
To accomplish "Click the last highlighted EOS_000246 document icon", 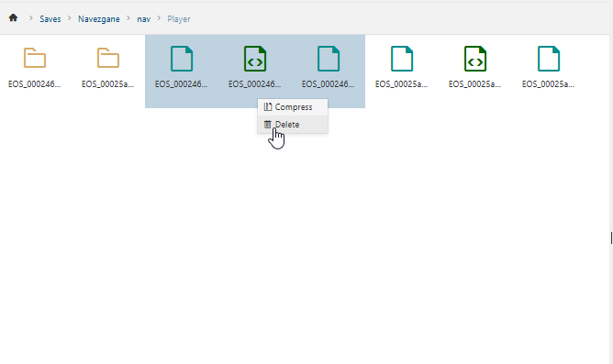I will pyautogui.click(x=329, y=59).
